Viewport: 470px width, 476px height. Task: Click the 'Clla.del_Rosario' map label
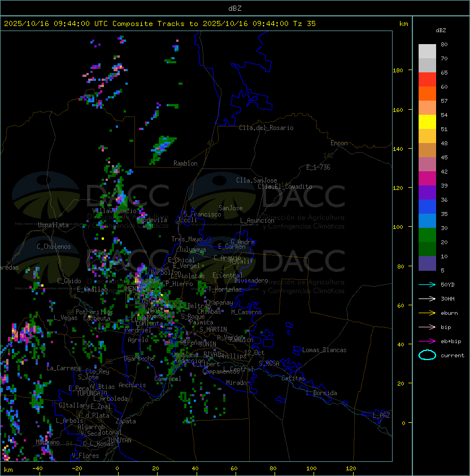[266, 128]
